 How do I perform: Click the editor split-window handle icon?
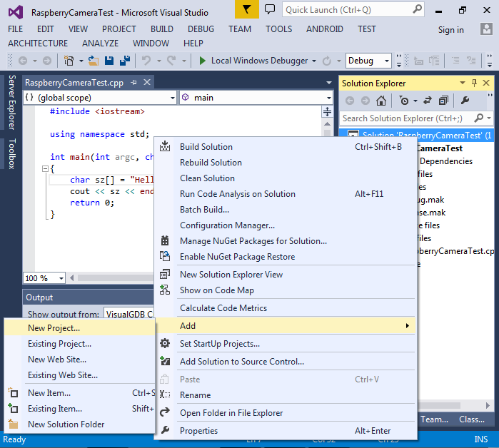(x=327, y=111)
